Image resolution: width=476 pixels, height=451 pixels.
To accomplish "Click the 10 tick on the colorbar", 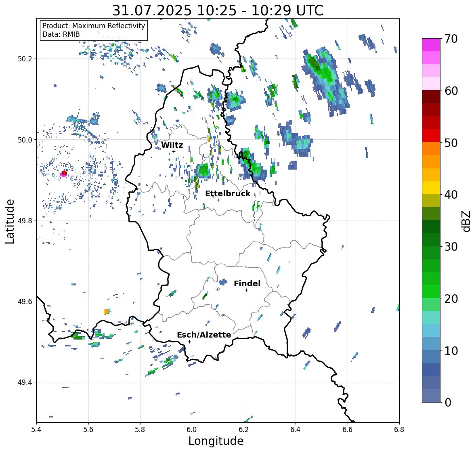I will tap(451, 350).
